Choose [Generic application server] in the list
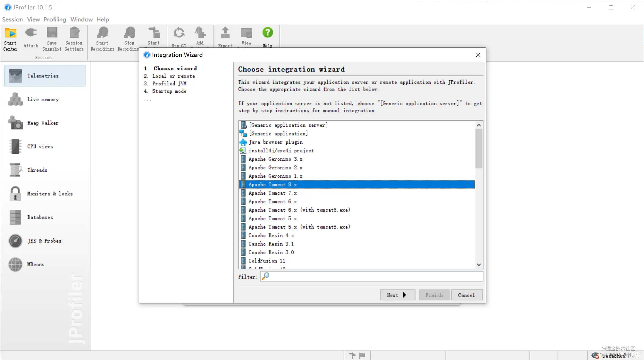The width and height of the screenshot is (644, 360). (288, 125)
